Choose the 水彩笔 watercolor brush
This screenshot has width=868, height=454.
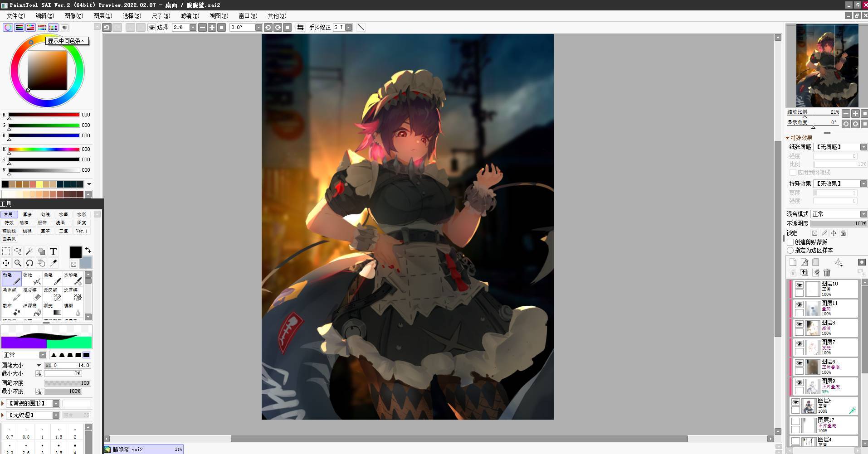click(x=73, y=279)
